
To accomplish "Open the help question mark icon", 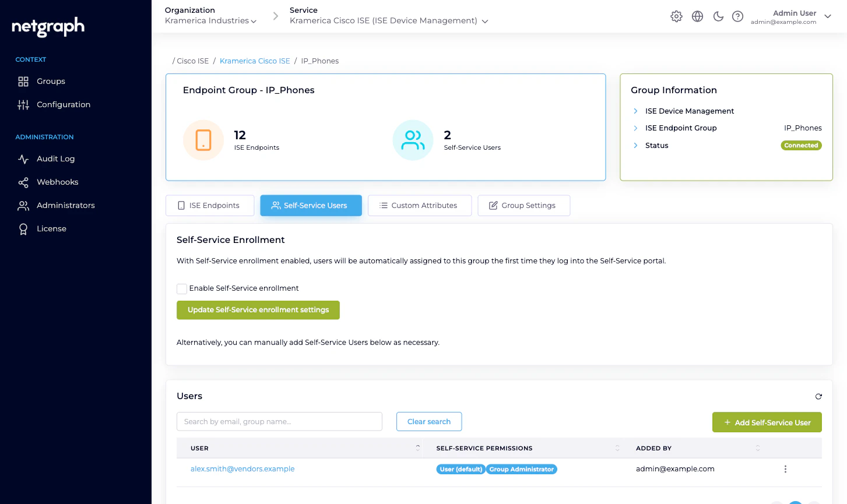I will [x=737, y=16].
